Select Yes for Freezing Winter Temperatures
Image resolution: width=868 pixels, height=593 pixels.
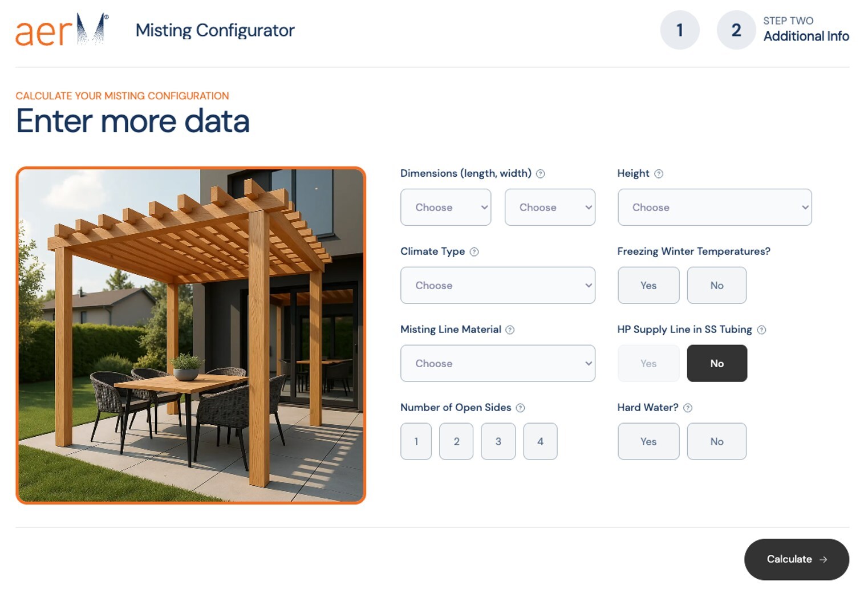648,286
